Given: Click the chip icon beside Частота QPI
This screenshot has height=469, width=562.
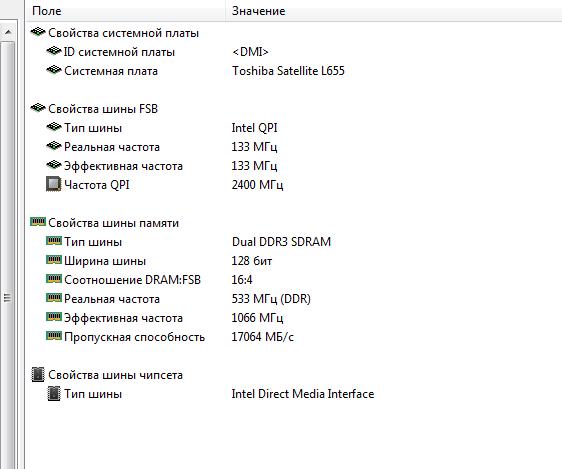Looking at the screenshot, I should pyautogui.click(x=54, y=184).
